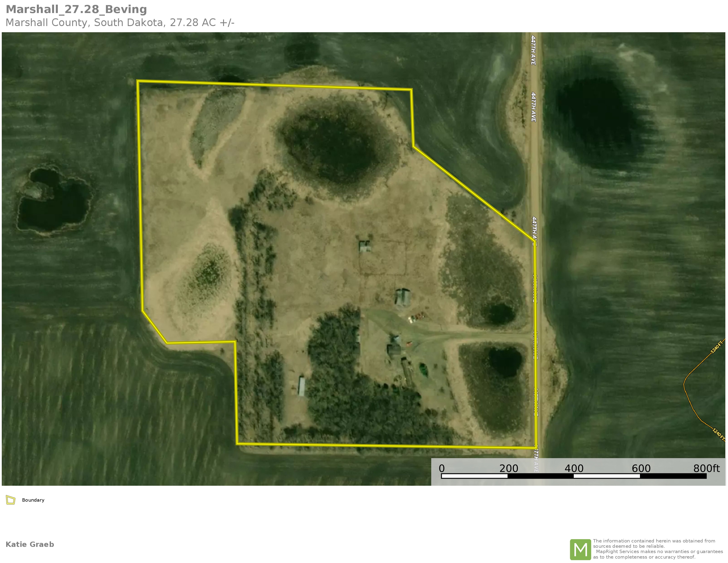Screen dimensions: 728x563
Task: Click the northwest corner of yellow boundary
Action: pyautogui.click(x=138, y=81)
